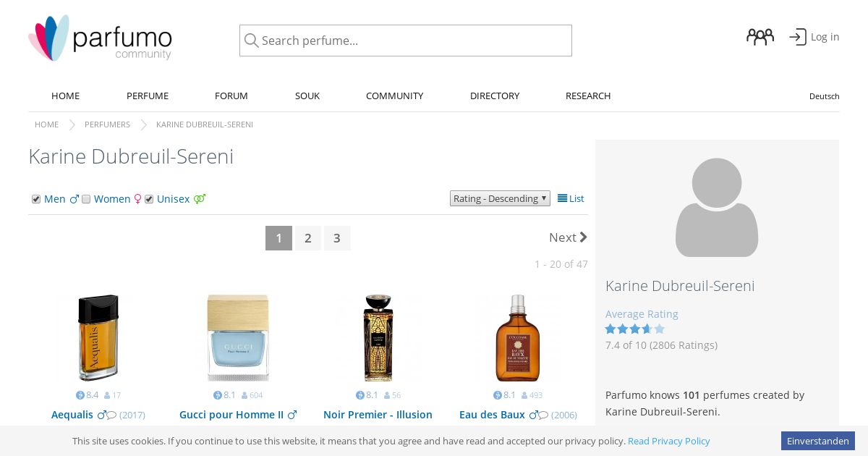Image resolution: width=868 pixels, height=456 pixels.
Task: Uncheck the Unisex filter checkbox
Action: pyautogui.click(x=149, y=199)
